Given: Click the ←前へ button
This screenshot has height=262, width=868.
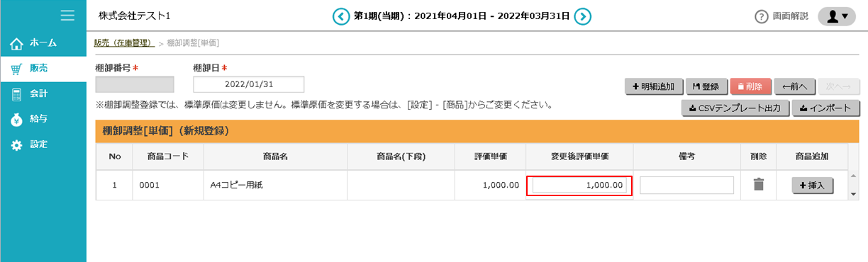Looking at the screenshot, I should 795,86.
